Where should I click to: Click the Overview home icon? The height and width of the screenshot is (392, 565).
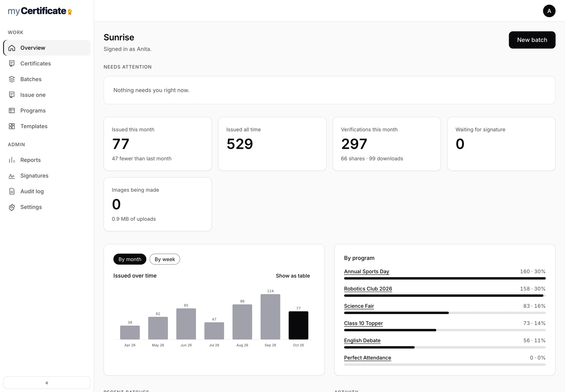[x=12, y=48]
